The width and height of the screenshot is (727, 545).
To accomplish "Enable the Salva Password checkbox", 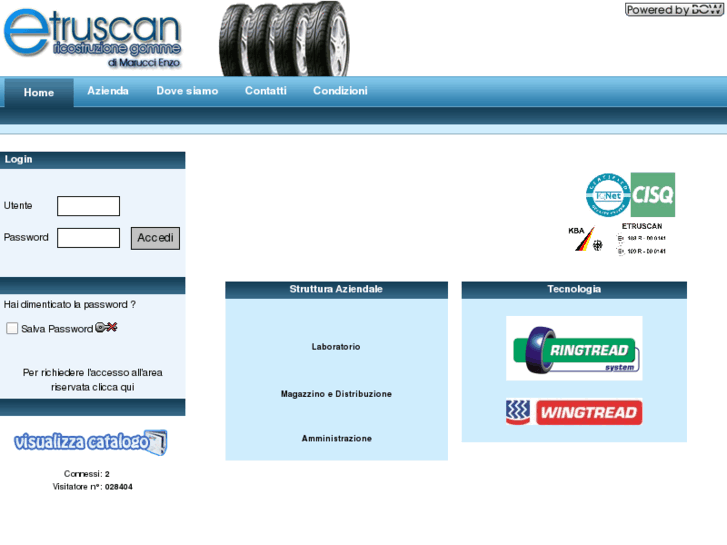I will pos(12,328).
